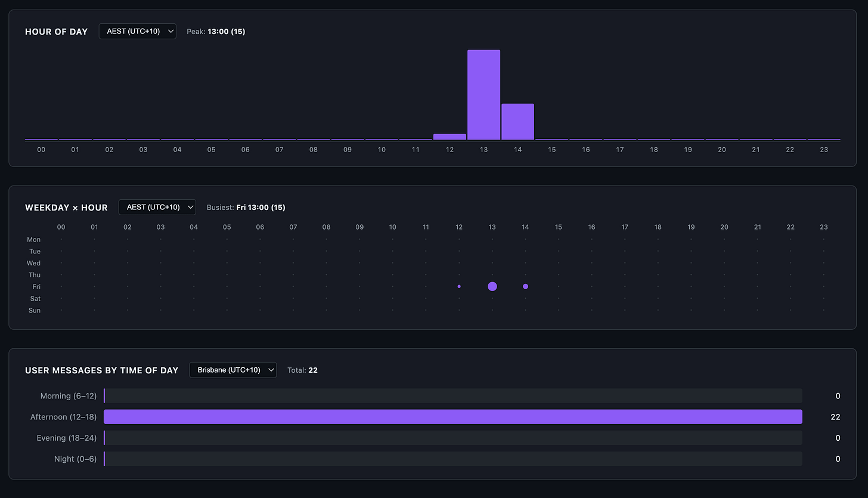
Task: Select the small 12:00 histogram bar
Action: point(449,137)
